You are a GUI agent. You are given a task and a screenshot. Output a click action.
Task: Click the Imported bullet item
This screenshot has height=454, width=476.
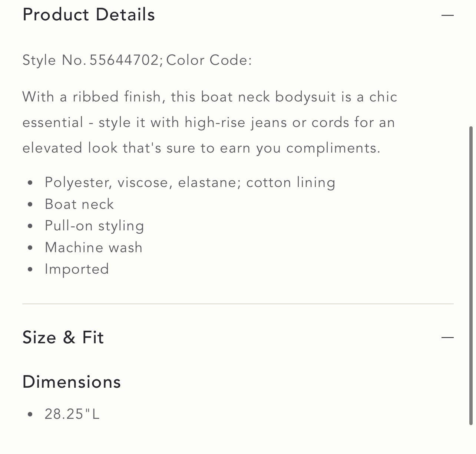pyautogui.click(x=77, y=269)
